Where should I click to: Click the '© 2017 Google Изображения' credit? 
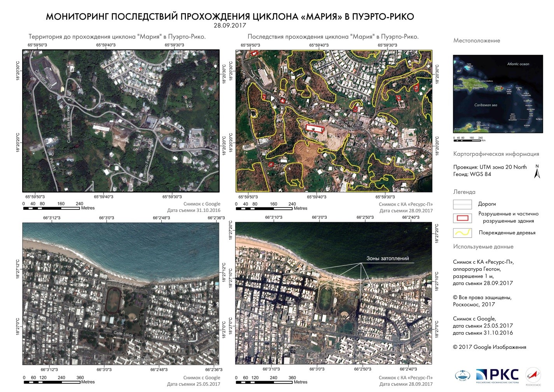coord(489,347)
